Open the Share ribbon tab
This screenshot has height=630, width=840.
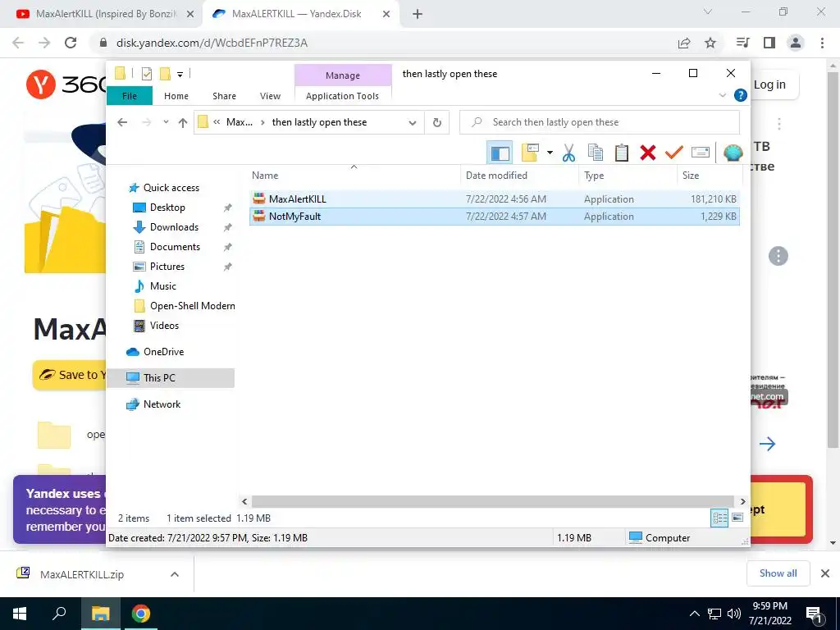click(224, 96)
